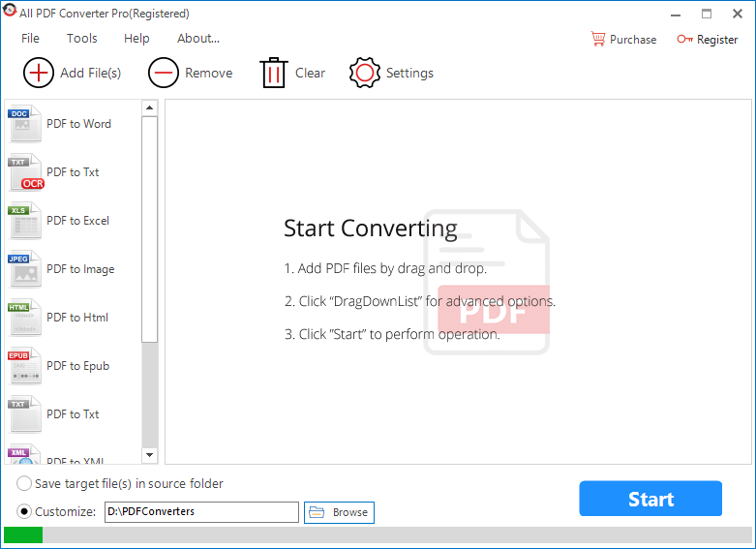Select the plain TXT icon below Epub
Viewport: 756px width, 549px height.
24,413
